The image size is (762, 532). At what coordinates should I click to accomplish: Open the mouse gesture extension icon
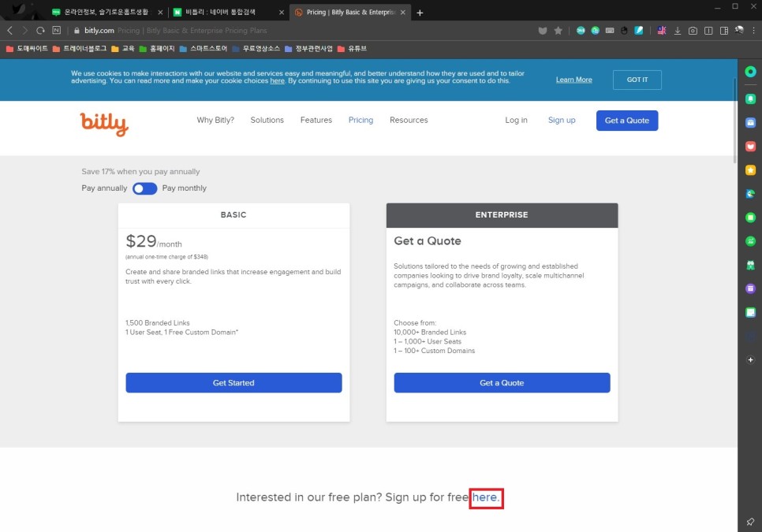click(624, 31)
